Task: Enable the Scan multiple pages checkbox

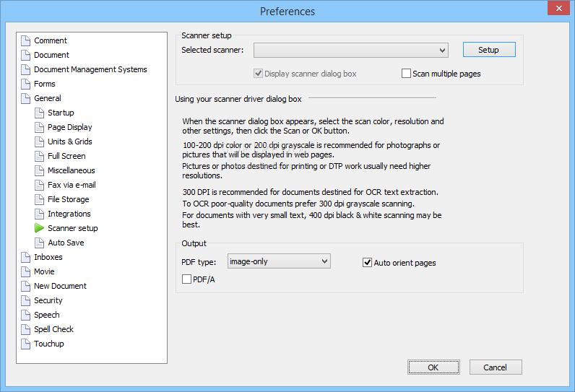Action: click(406, 74)
